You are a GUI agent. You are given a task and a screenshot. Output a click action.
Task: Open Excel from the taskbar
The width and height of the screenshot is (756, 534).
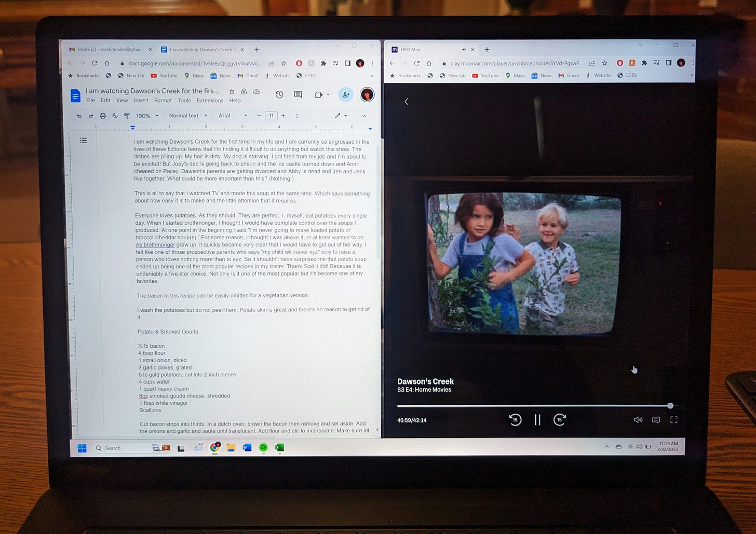pyautogui.click(x=279, y=447)
